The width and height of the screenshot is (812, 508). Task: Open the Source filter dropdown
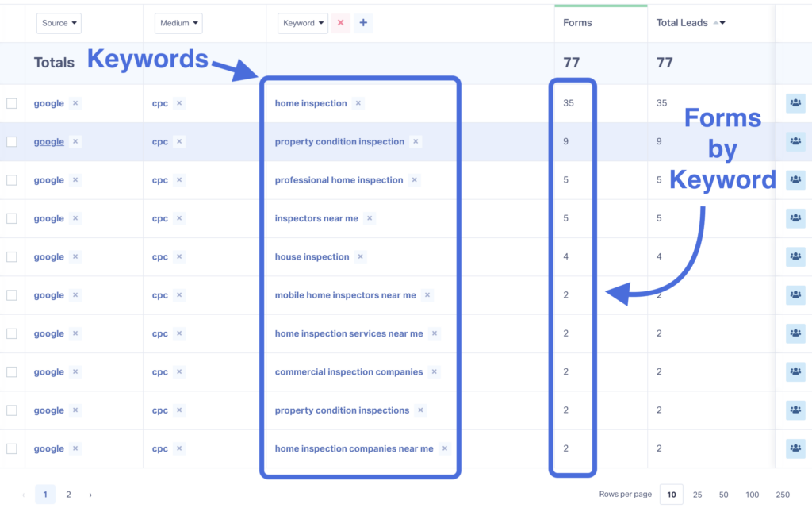(x=59, y=23)
